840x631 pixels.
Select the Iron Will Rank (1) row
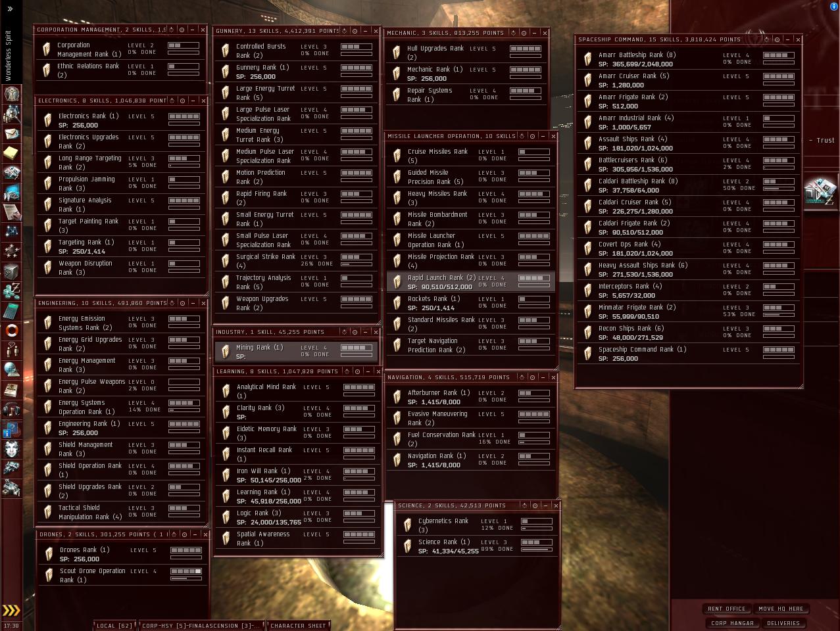click(298, 475)
